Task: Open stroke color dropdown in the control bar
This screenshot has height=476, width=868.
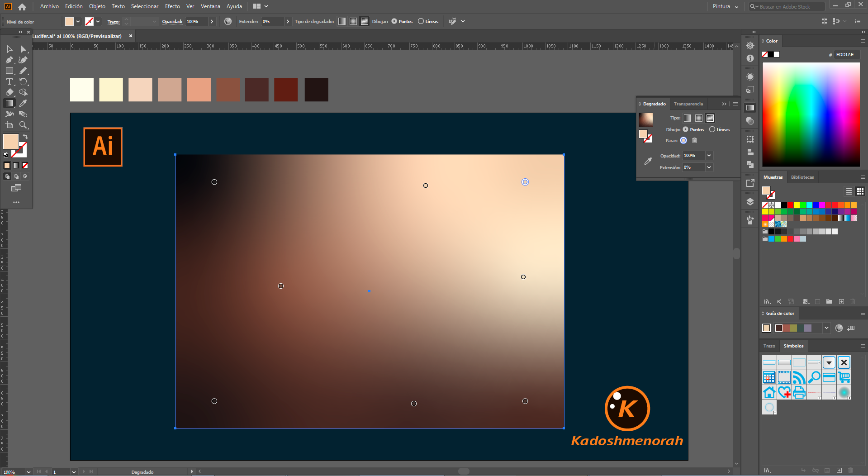Action: [x=98, y=21]
